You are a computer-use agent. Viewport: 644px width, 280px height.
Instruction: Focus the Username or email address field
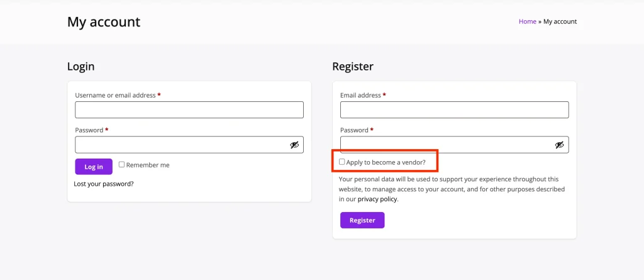click(x=189, y=109)
